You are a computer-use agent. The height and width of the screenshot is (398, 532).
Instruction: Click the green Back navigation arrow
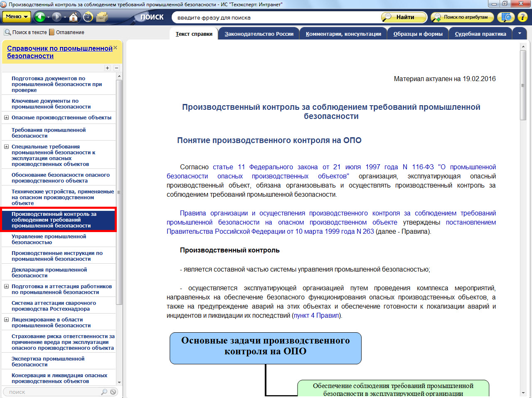(40, 17)
